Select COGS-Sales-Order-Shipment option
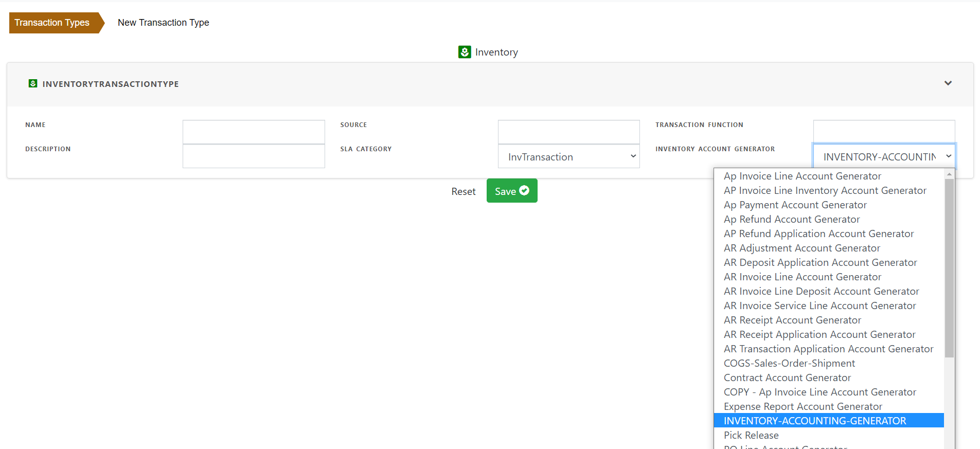 [829, 363]
